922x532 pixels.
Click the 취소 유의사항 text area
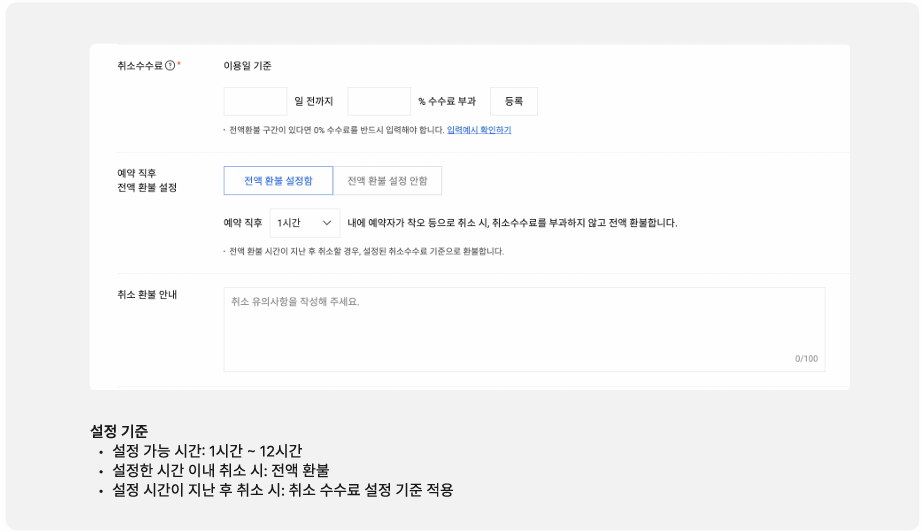click(523, 329)
